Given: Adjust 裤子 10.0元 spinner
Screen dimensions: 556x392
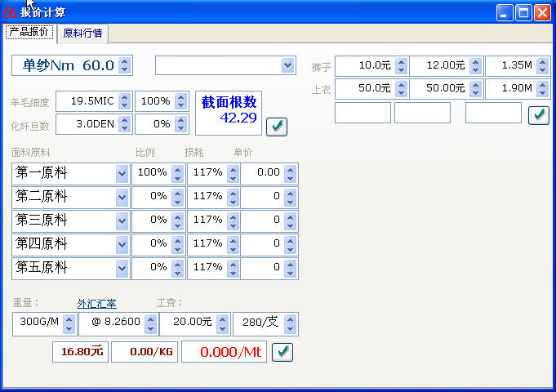Looking at the screenshot, I should (x=401, y=66).
